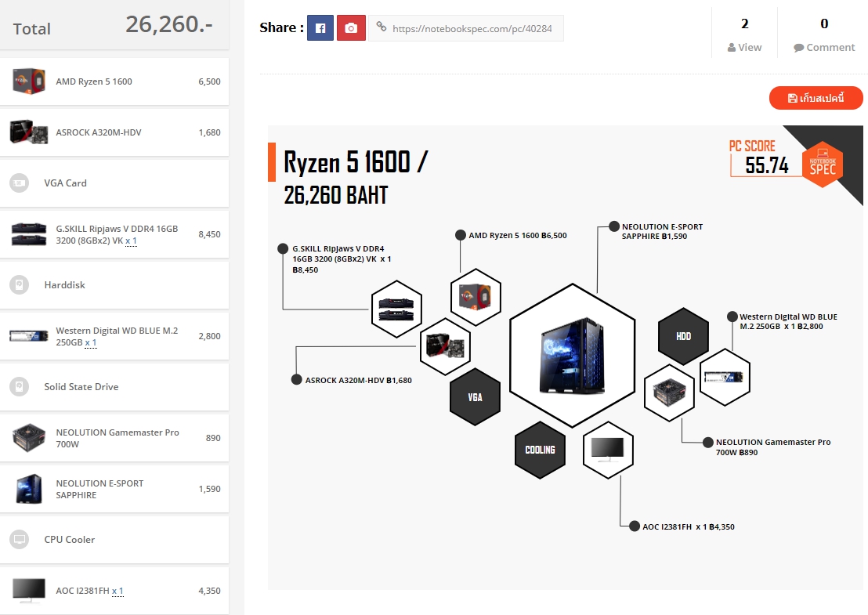This screenshot has height=615, width=868.
Task: Click the link icon beside the URL
Action: pos(382,27)
